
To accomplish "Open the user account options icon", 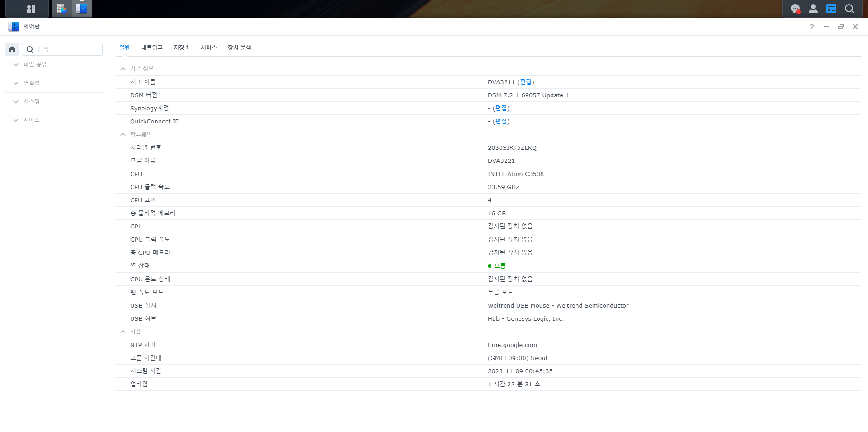I will (x=813, y=9).
